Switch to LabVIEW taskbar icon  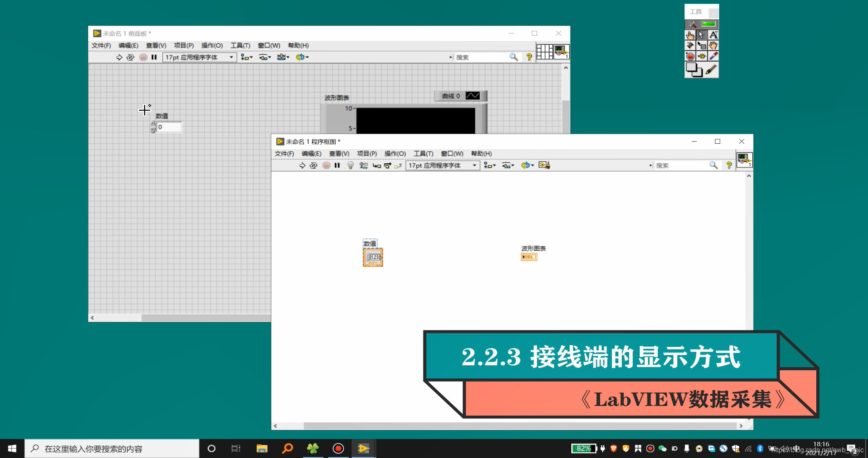364,449
